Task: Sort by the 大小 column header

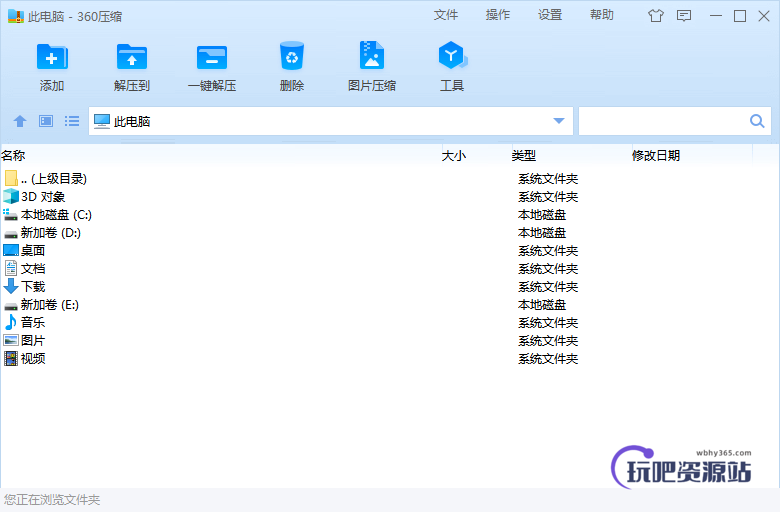Action: click(x=454, y=156)
